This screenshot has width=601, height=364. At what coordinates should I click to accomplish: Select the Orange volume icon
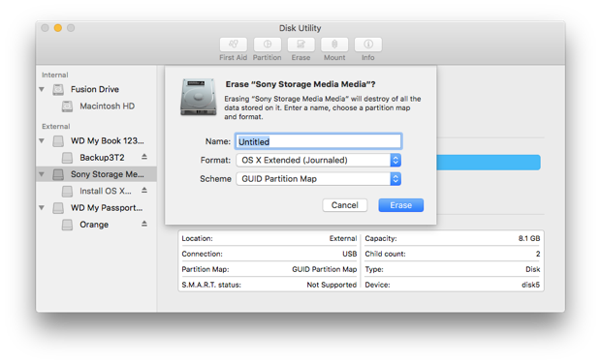pos(67,225)
